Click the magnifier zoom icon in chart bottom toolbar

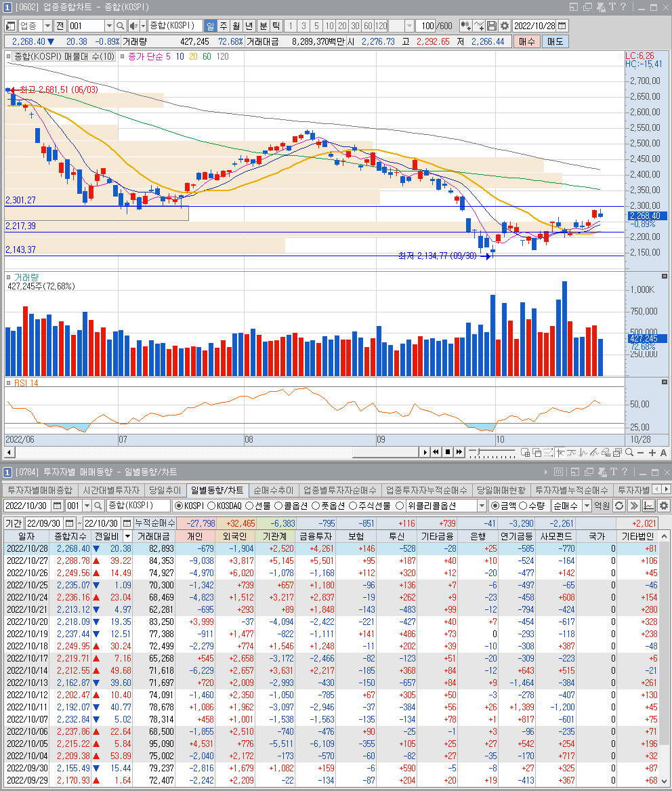coord(629,453)
